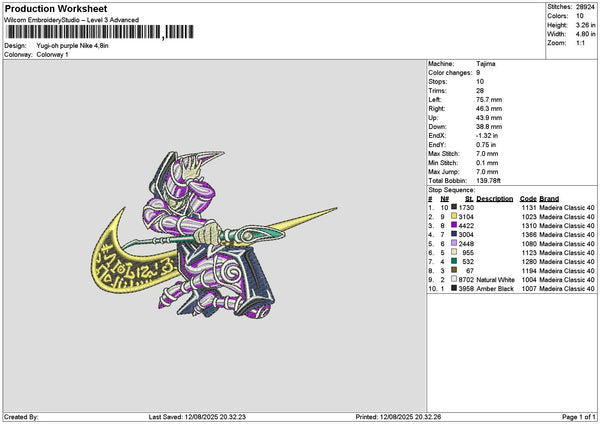600x424 pixels.
Task: Click "Last Saved: 12/08/2025 20.32.23" footer text
Action: click(197, 417)
